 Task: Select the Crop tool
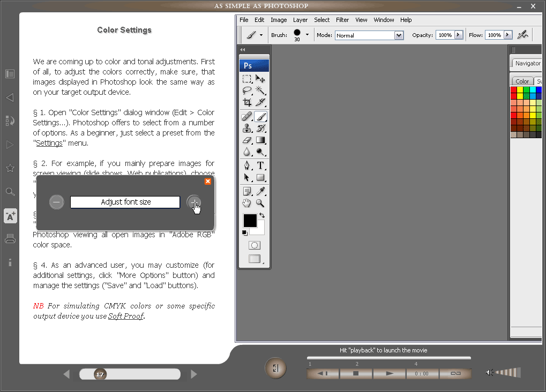247,102
